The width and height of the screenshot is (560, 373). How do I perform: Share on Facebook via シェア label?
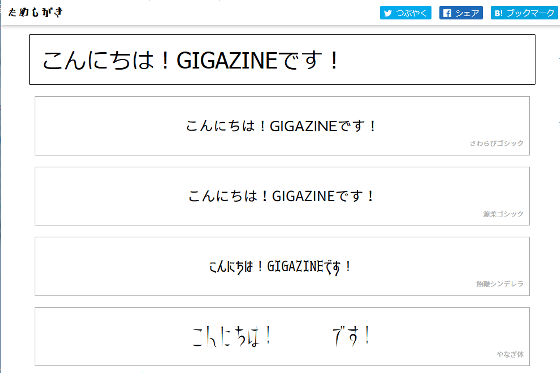point(467,13)
